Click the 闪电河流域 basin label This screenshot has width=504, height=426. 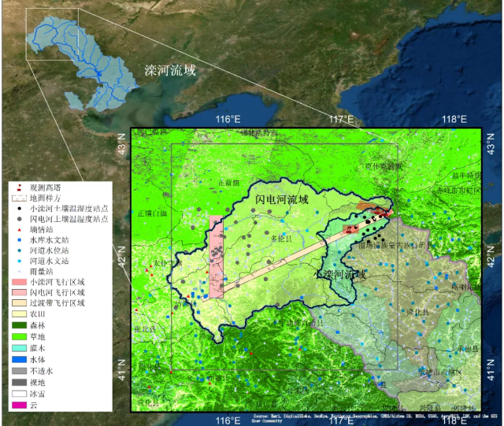pos(282,201)
